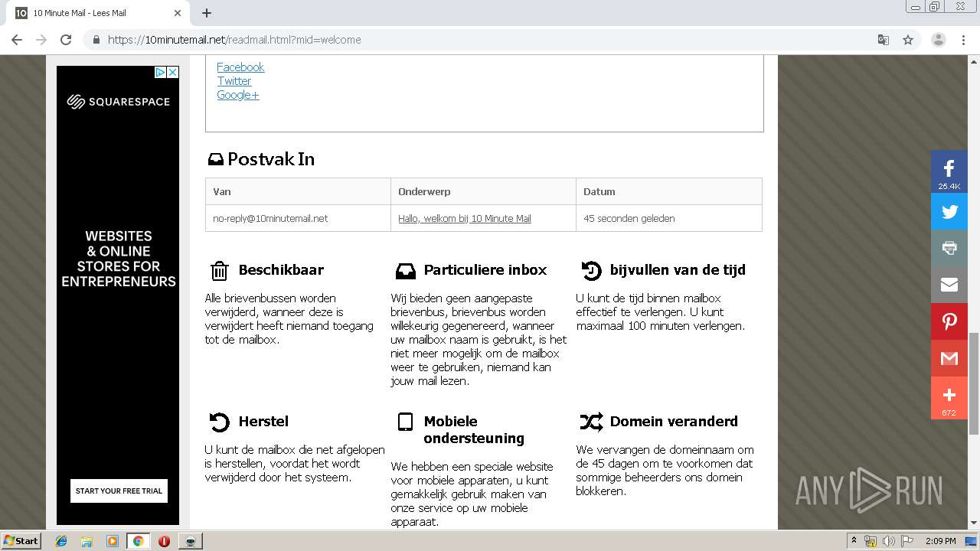This screenshot has height=551, width=980.
Task: Open the Google+ link
Action: click(238, 95)
